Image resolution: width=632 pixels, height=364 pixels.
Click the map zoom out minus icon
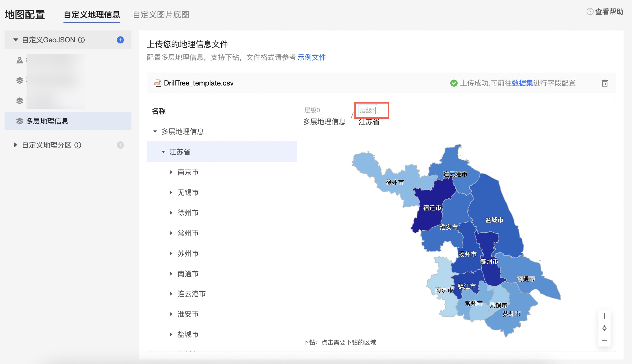(604, 341)
